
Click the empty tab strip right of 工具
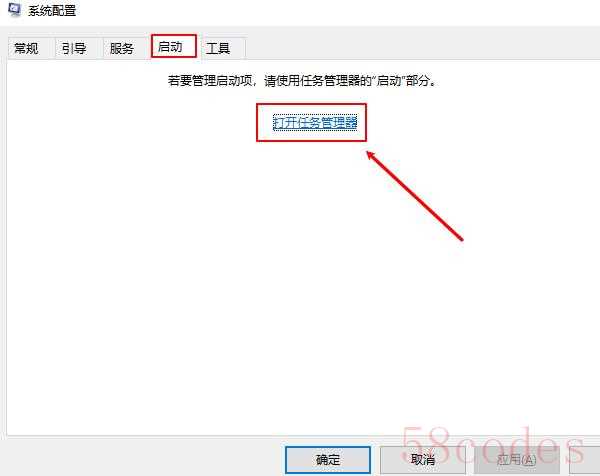[421, 49]
